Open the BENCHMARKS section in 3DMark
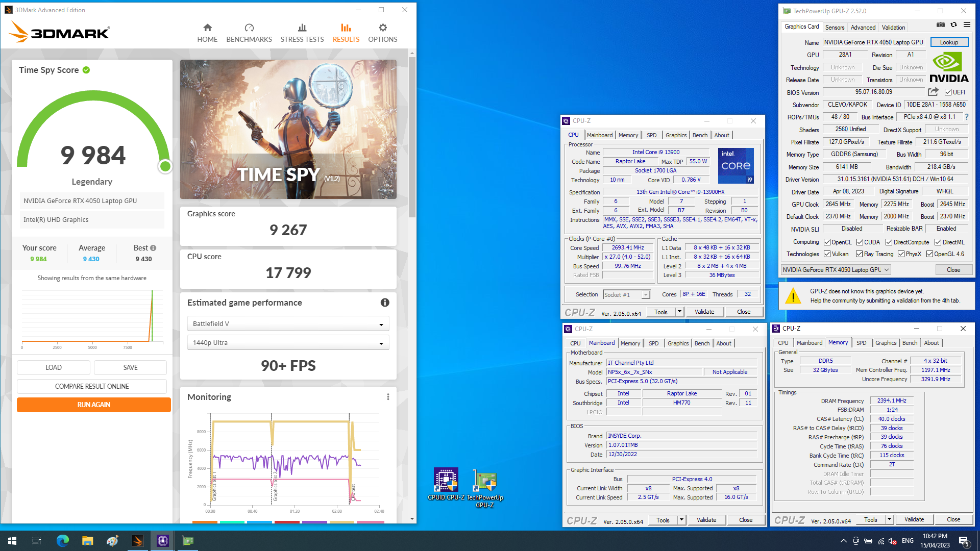The width and height of the screenshot is (980, 551). pyautogui.click(x=249, y=33)
